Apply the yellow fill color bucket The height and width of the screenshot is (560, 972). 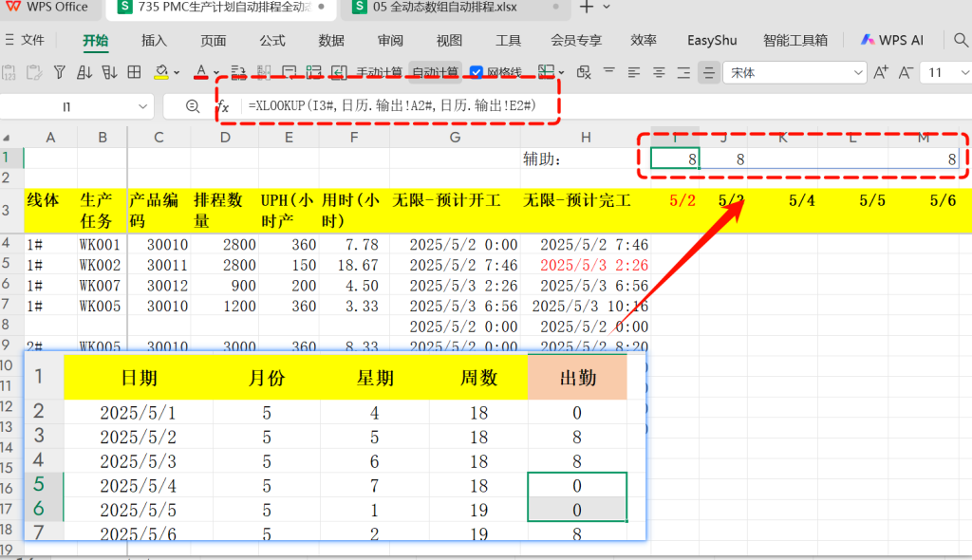(x=161, y=72)
